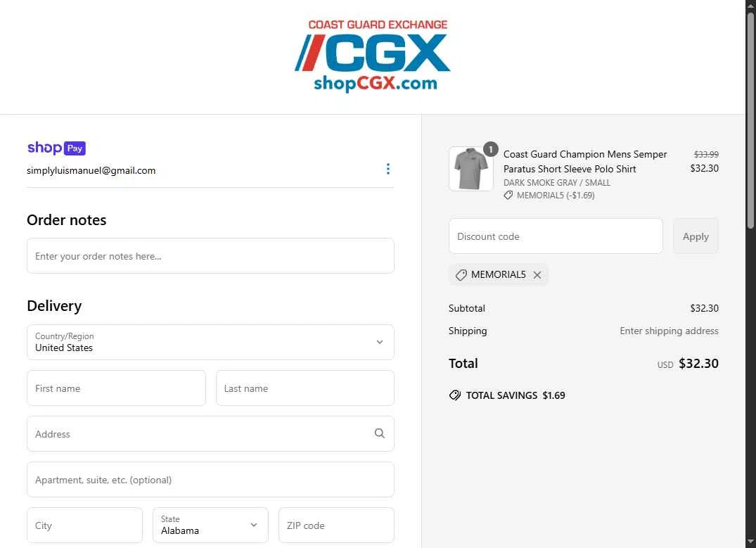Focus the Order notes input field
The image size is (756, 548).
tap(210, 255)
